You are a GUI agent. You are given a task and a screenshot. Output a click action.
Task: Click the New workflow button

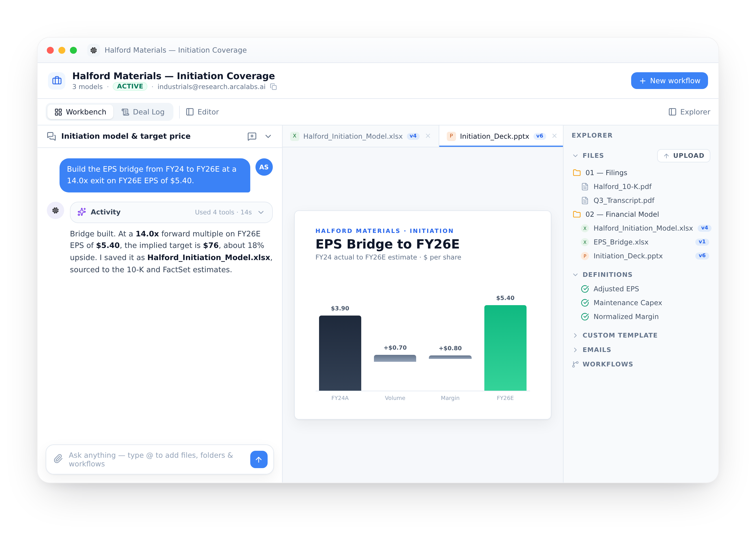coord(669,81)
